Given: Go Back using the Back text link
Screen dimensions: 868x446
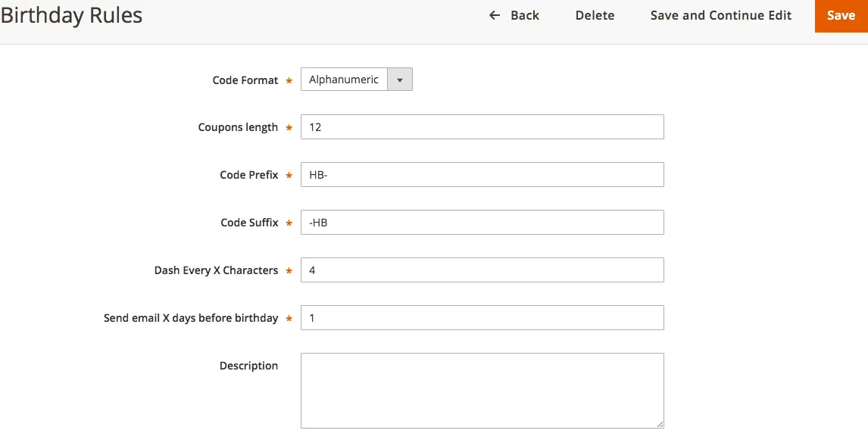Looking at the screenshot, I should [x=525, y=15].
